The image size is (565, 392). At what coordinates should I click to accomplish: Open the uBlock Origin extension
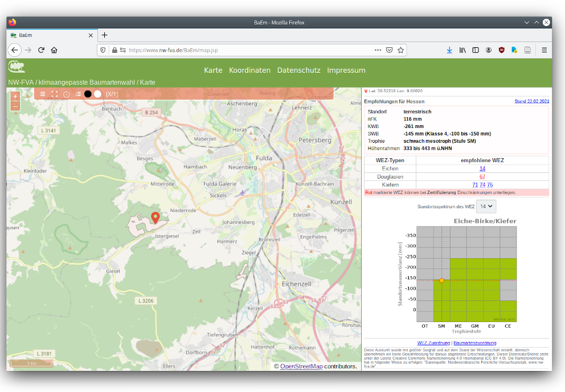point(502,50)
